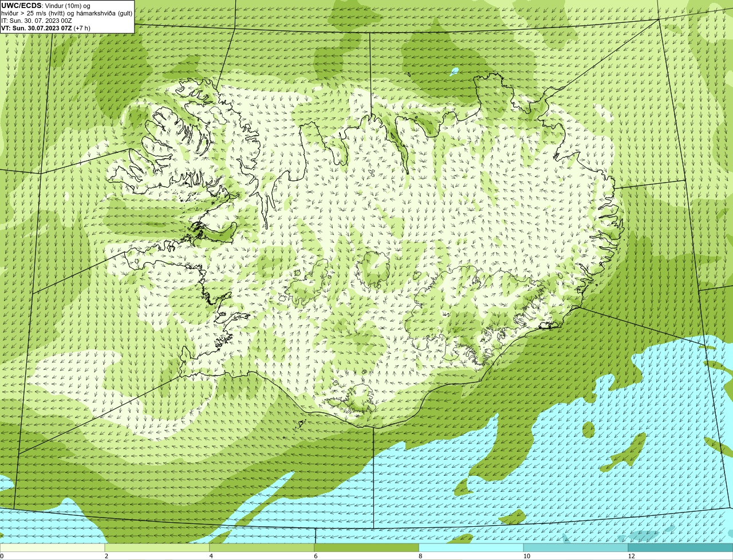Click the scale label "2"
The image size is (733, 560).
[107, 556]
